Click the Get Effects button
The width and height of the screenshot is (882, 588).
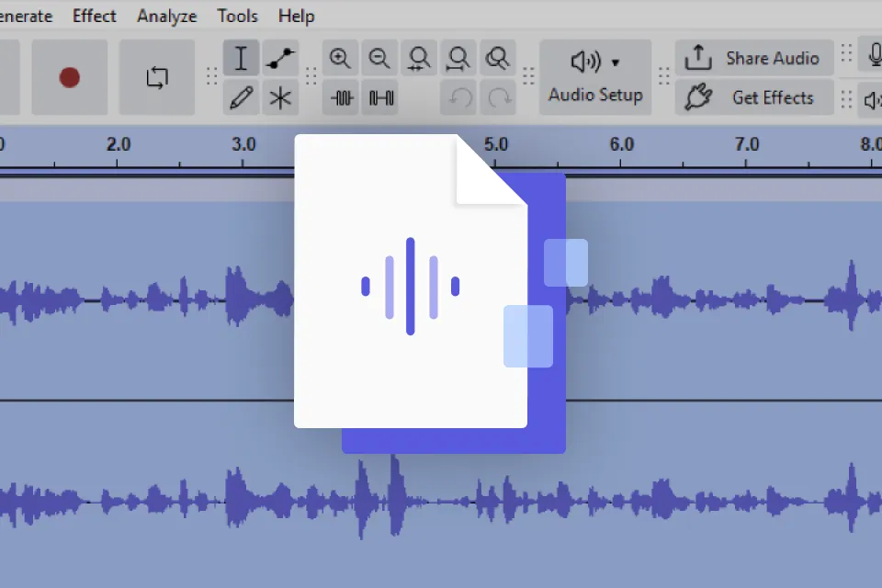pyautogui.click(x=754, y=98)
